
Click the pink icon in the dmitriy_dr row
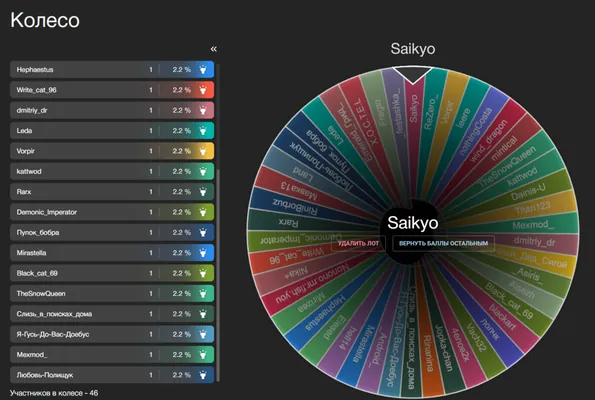pyautogui.click(x=203, y=110)
